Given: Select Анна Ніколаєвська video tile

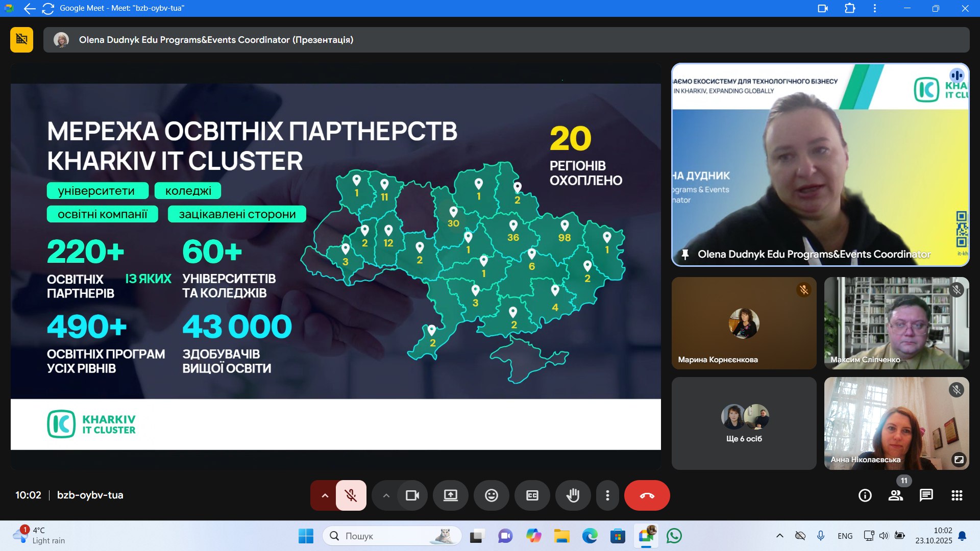Looking at the screenshot, I should (896, 423).
